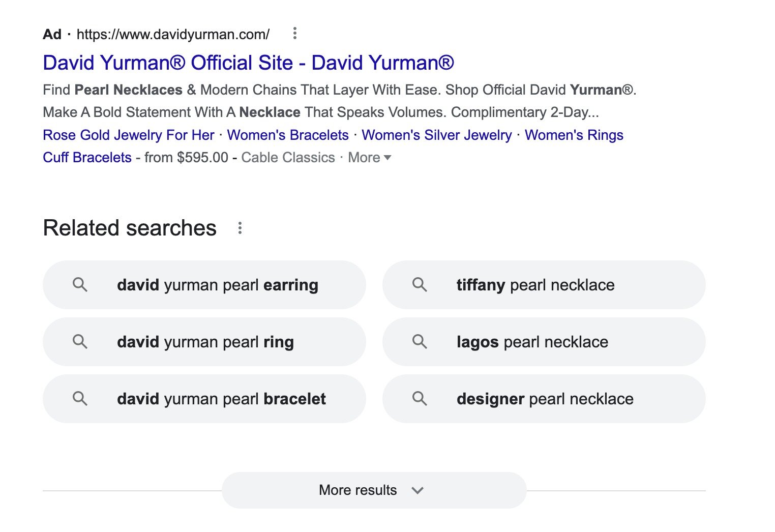The image size is (775, 532).
Task: Click the magnifier icon beside "david yurman pearl earring"
Action: pyautogui.click(x=80, y=285)
